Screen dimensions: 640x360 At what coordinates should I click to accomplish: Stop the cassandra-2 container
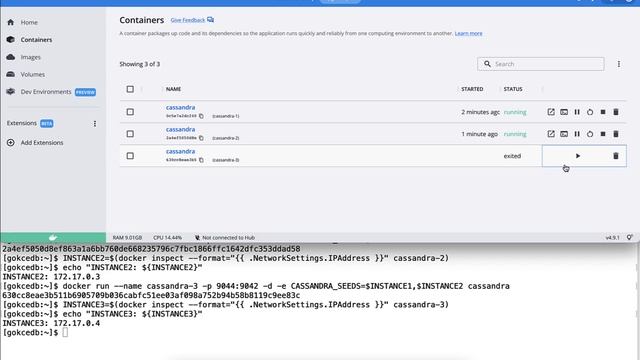click(603, 134)
